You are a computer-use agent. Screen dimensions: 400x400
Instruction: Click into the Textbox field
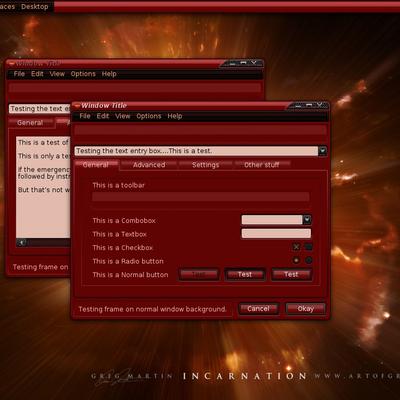tap(276, 233)
